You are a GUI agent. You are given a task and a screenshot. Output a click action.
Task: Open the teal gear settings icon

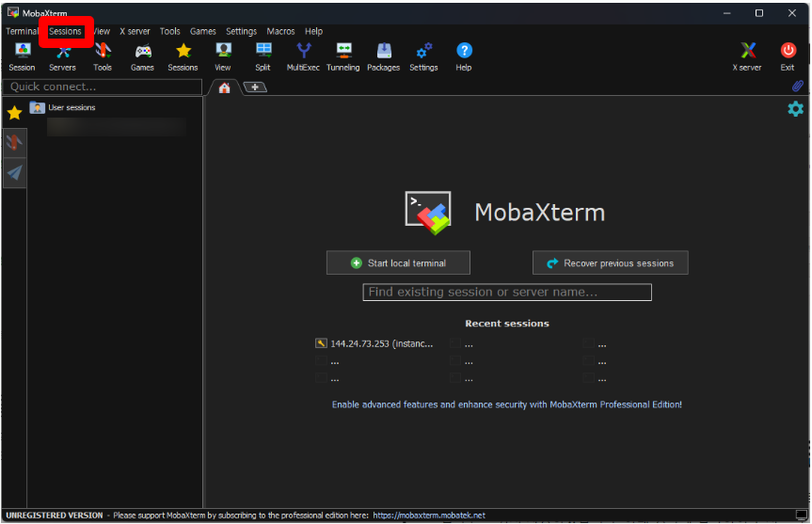point(795,109)
